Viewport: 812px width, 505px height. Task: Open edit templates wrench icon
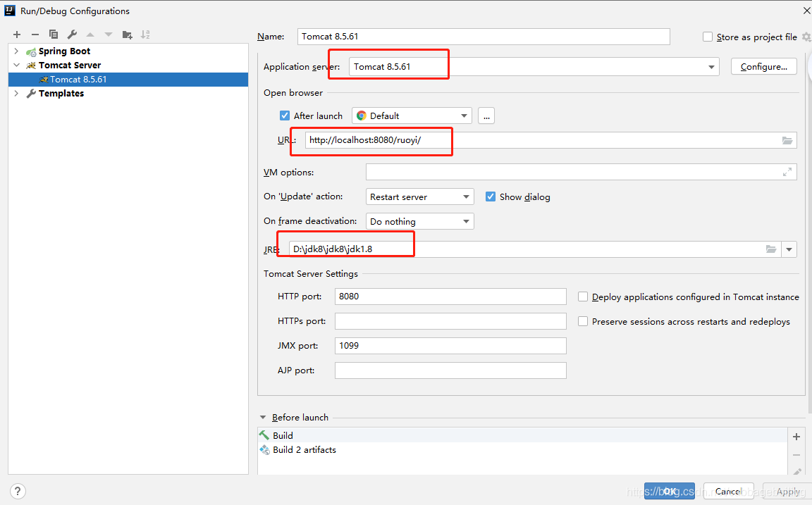click(x=72, y=35)
